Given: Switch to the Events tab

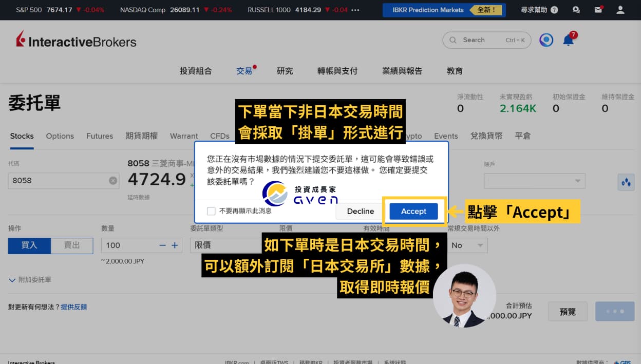Looking at the screenshot, I should click(446, 136).
